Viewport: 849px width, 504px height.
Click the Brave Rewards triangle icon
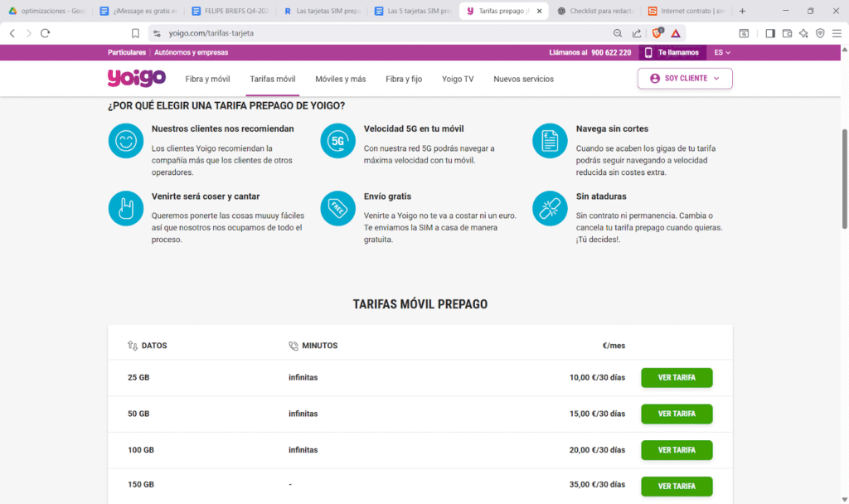point(676,33)
